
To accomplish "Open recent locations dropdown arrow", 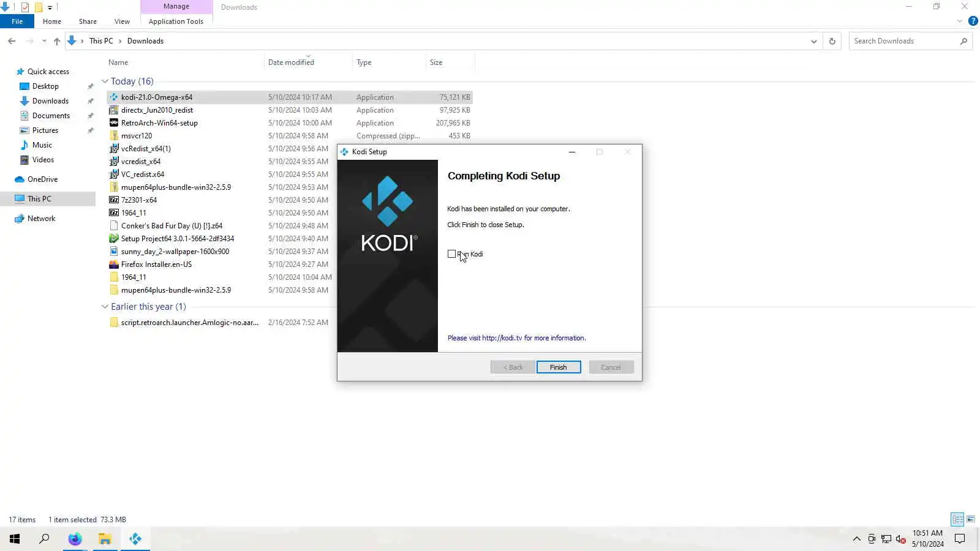I will [x=44, y=41].
